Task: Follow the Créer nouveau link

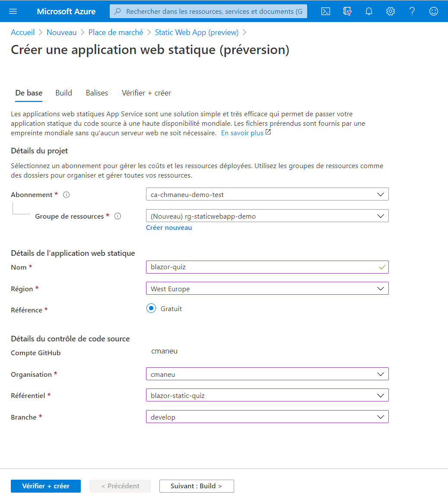Action: (169, 228)
